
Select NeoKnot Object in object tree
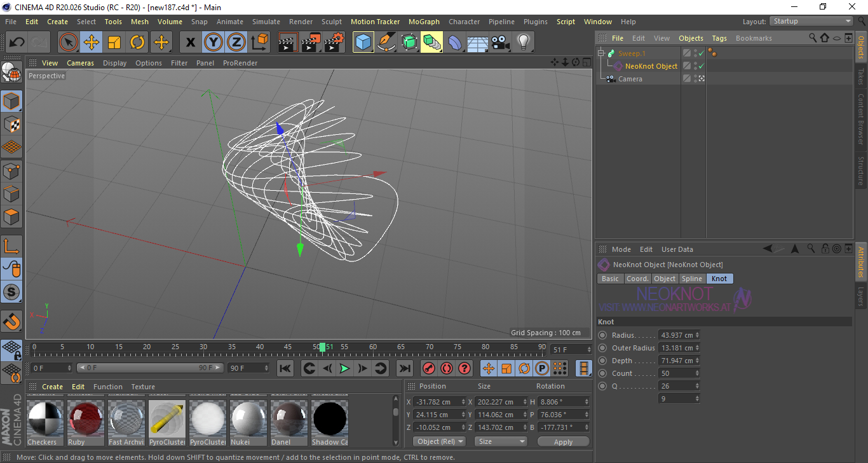click(651, 66)
